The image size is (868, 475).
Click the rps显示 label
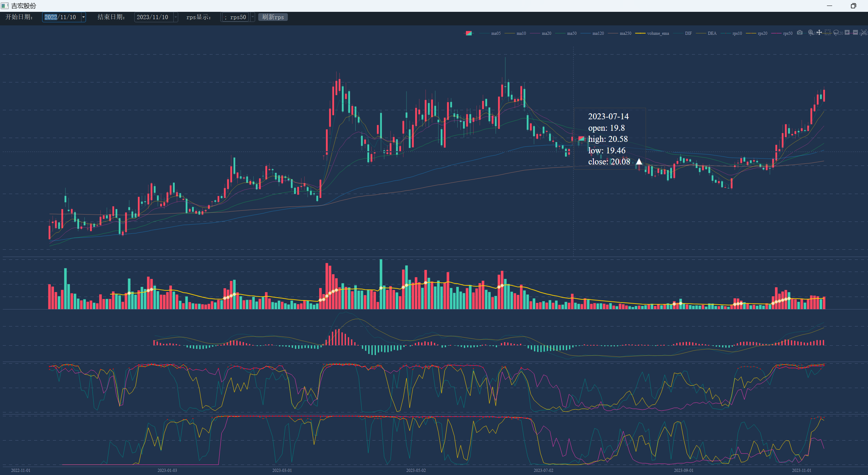(199, 17)
